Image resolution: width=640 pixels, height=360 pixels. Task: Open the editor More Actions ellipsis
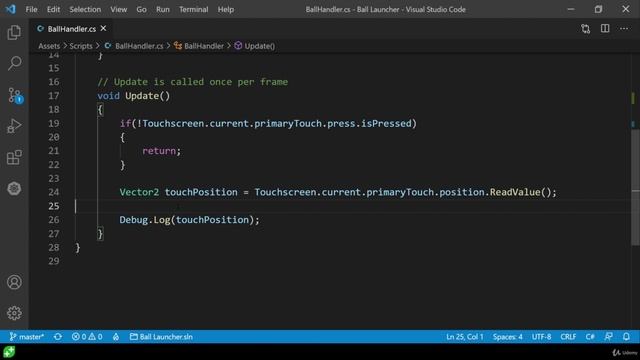tap(624, 29)
